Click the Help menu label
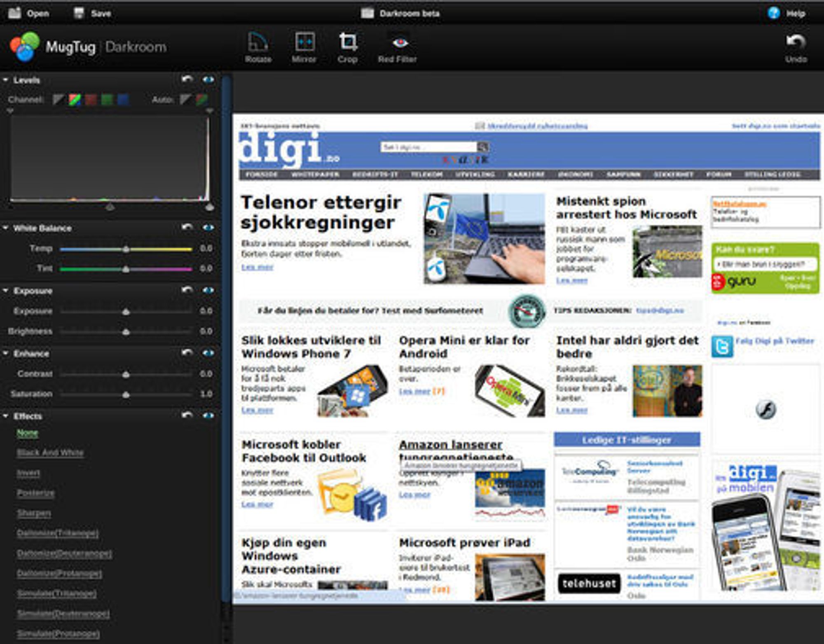 pos(796,14)
